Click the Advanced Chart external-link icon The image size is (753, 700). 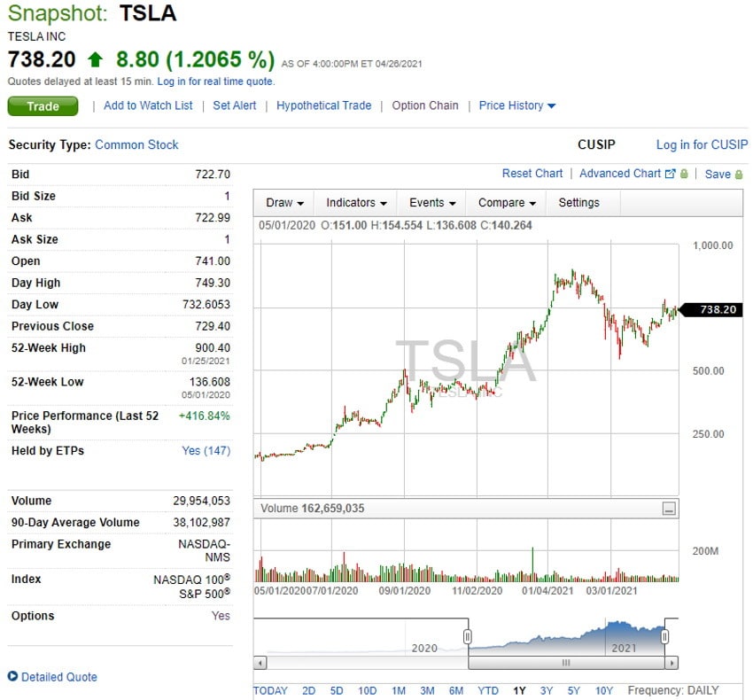pyautogui.click(x=670, y=174)
